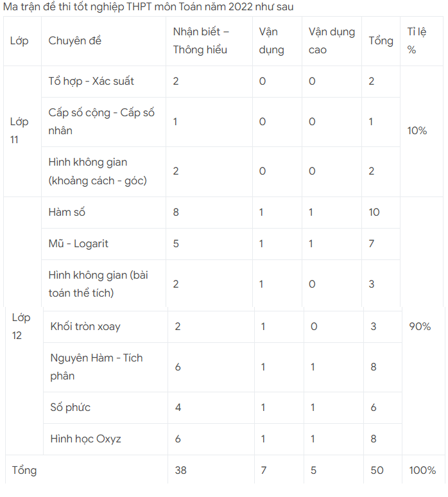Select the "Khối tròn xoay" topic cell
The width and height of the screenshot is (448, 497).
[85, 326]
